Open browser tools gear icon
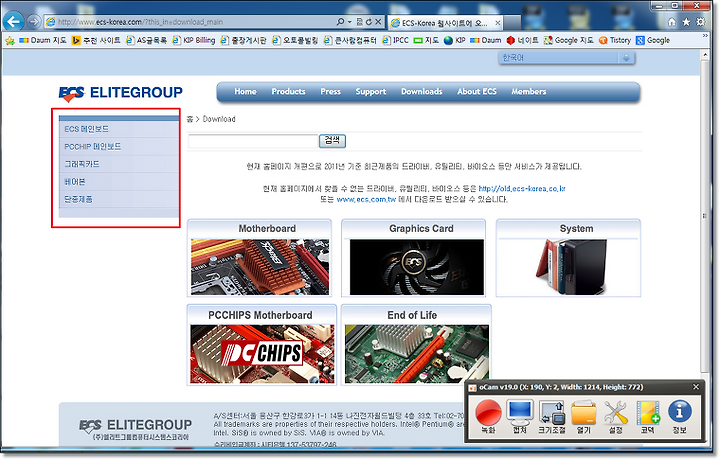Image resolution: width=720 pixels, height=460 pixels. (x=701, y=22)
